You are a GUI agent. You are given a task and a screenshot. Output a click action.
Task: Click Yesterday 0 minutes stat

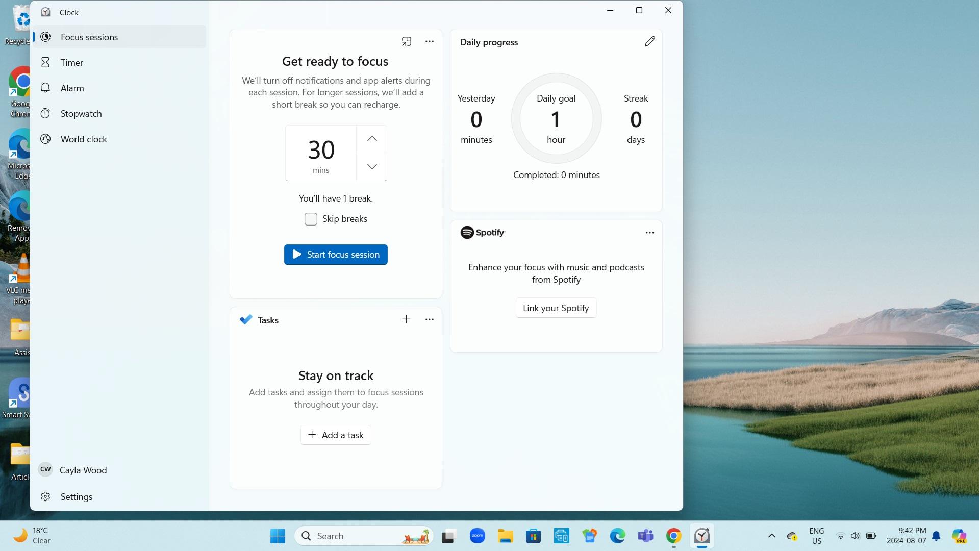click(476, 119)
